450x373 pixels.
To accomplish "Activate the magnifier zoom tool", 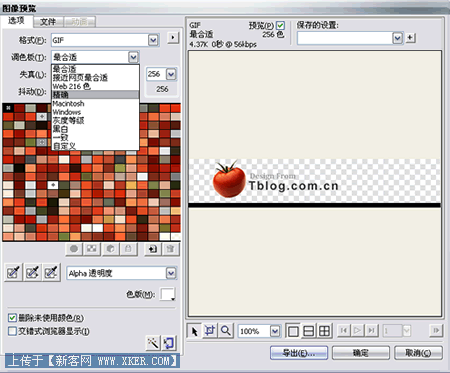I will [226, 331].
